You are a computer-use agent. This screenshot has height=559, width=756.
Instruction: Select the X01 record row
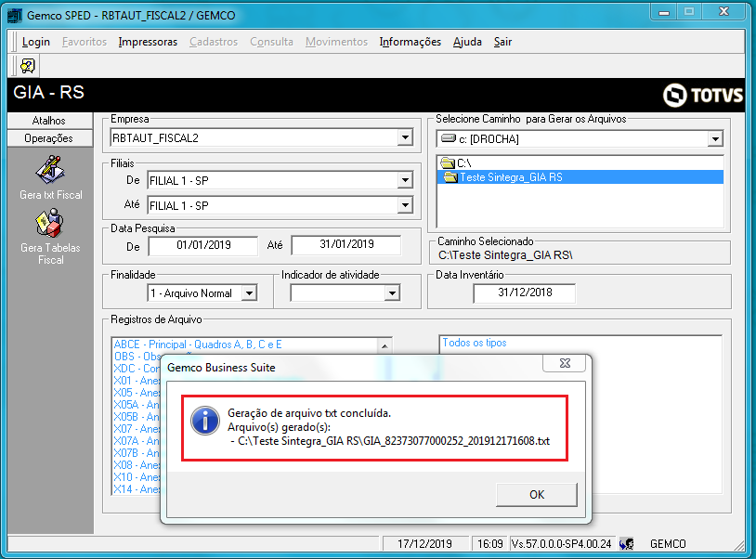point(137,381)
